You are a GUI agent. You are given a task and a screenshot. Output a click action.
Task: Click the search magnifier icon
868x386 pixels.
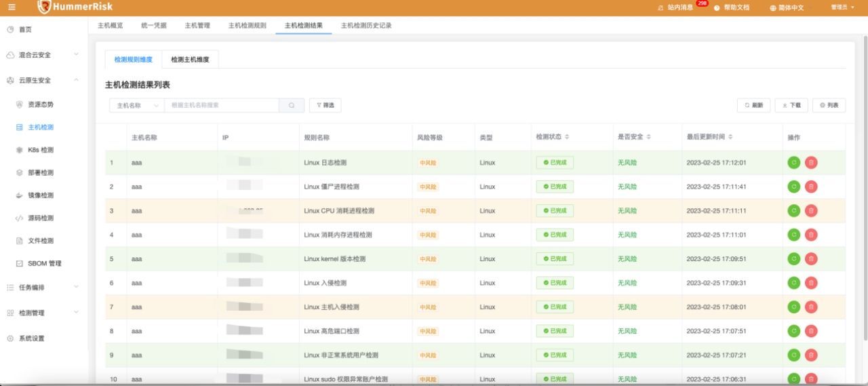(x=292, y=105)
